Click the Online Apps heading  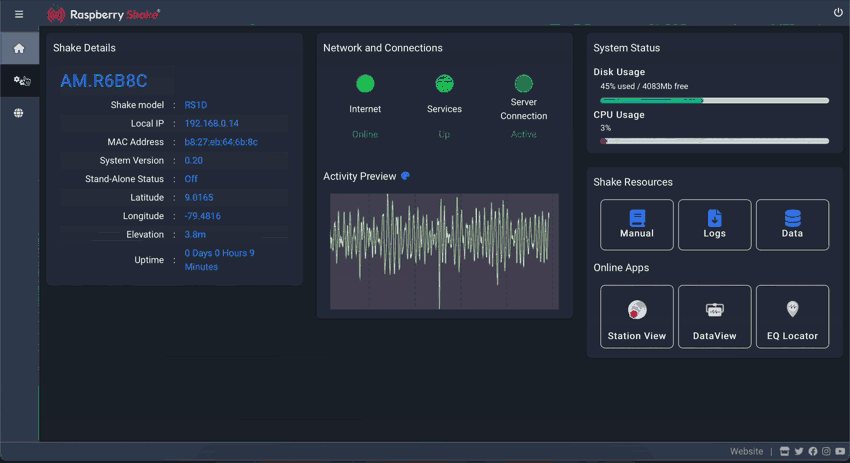(621, 268)
